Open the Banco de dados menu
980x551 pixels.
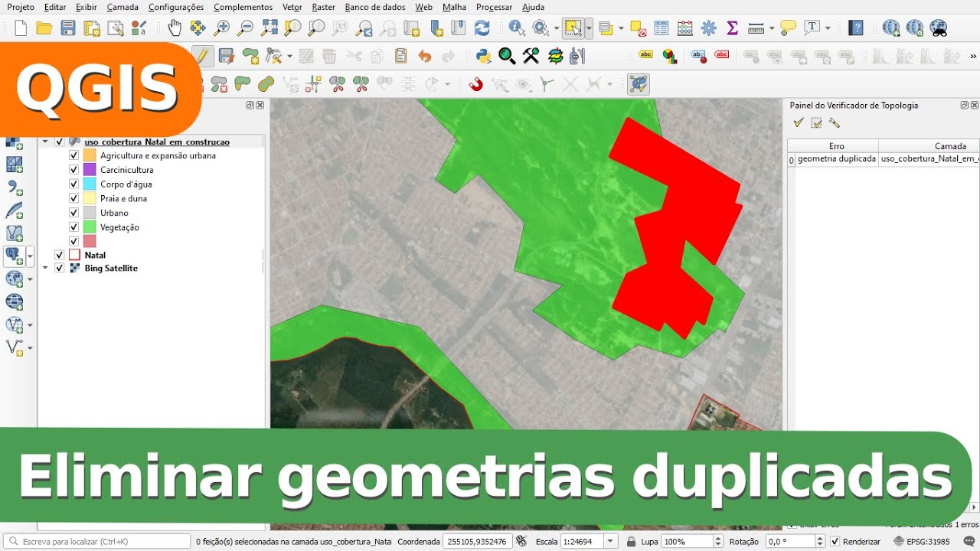(375, 7)
